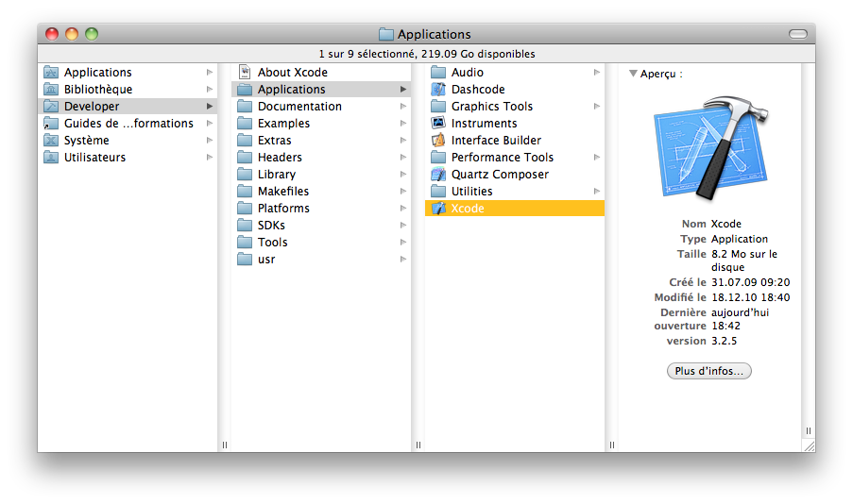This screenshot has height=504, width=853.
Task: Expand the arrow next to Documentation
Action: (403, 106)
